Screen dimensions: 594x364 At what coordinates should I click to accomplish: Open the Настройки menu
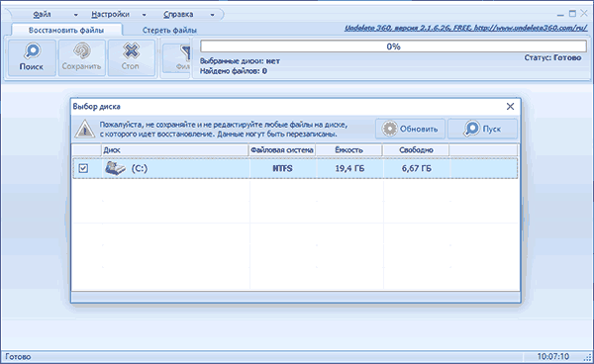tap(110, 15)
